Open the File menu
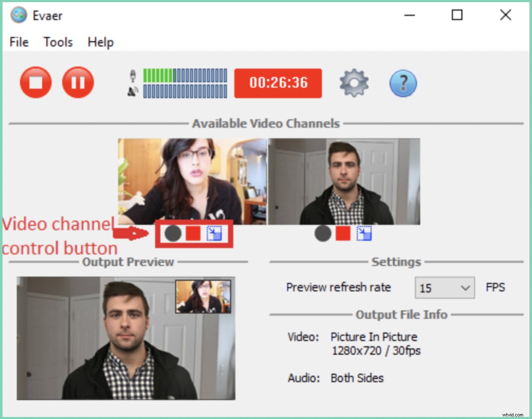 (x=18, y=42)
